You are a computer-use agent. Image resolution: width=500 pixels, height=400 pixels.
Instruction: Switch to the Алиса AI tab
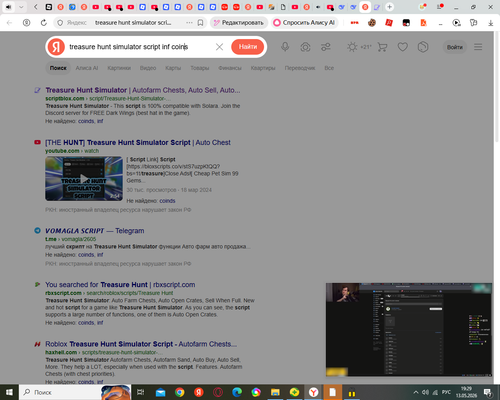pyautogui.click(x=87, y=68)
